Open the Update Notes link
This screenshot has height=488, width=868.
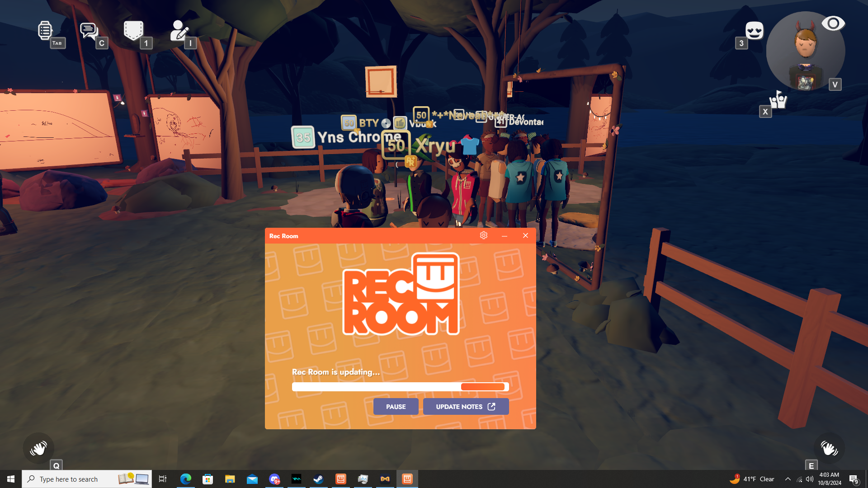(x=466, y=407)
